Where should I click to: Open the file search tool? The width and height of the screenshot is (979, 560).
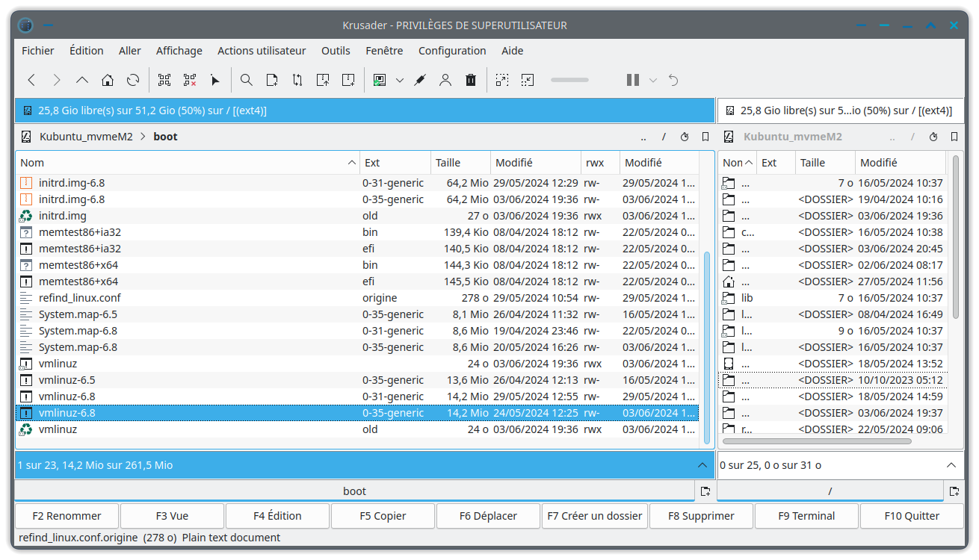point(247,80)
